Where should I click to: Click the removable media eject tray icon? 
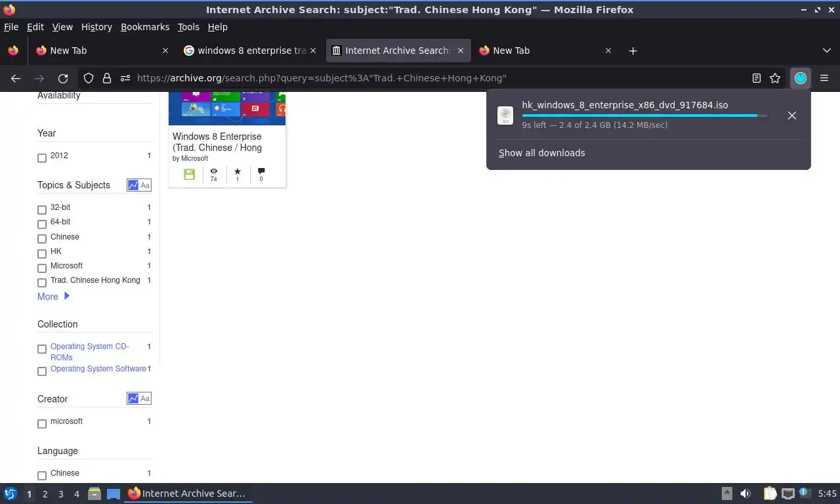pos(726,493)
